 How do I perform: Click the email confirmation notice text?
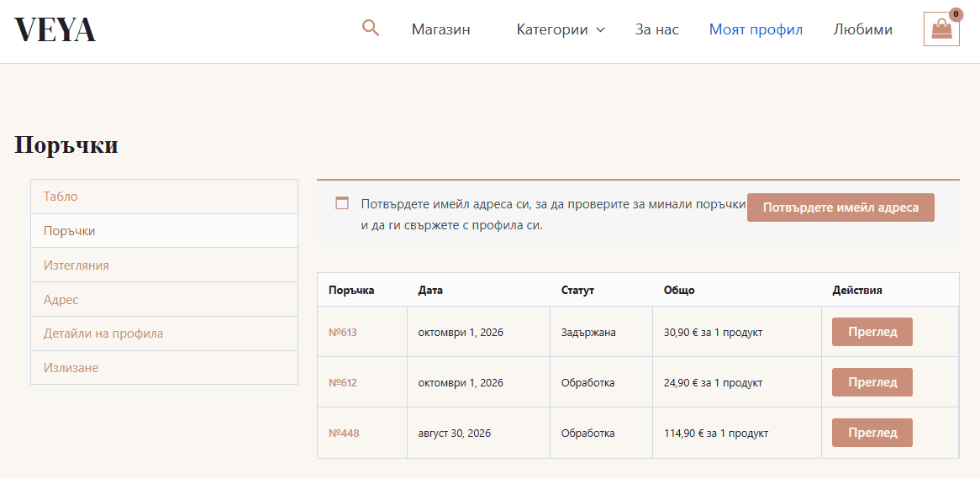[554, 214]
